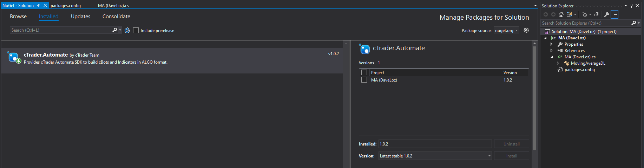Click the Pending Changes Filter icon
The height and width of the screenshot is (168, 644).
tap(585, 14)
